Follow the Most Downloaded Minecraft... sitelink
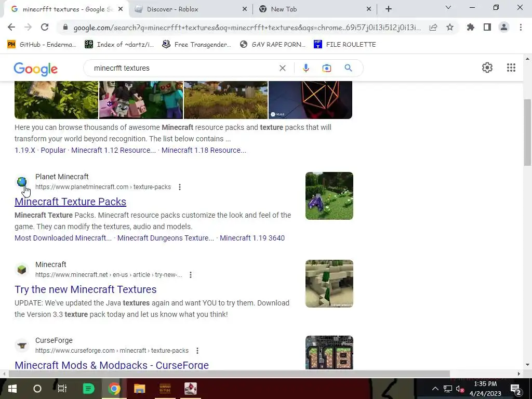This screenshot has height=399, width=532. [x=63, y=238]
